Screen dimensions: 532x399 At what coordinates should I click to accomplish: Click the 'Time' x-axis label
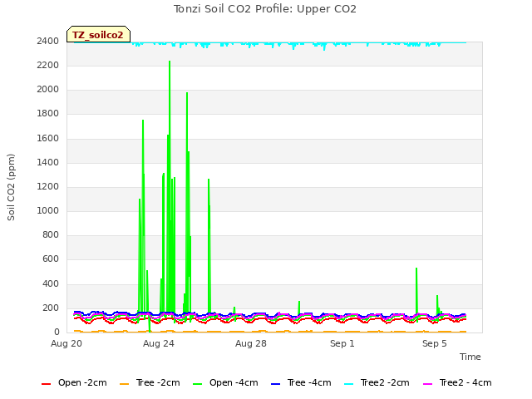tap(470, 357)
